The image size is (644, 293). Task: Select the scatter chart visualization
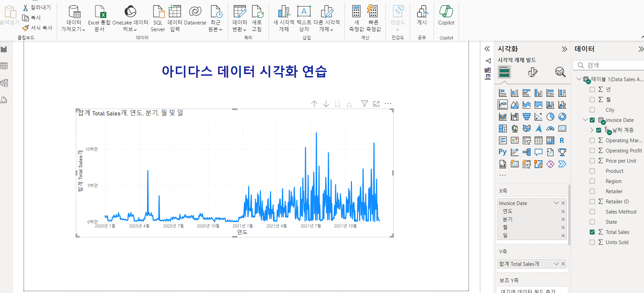[x=538, y=117]
